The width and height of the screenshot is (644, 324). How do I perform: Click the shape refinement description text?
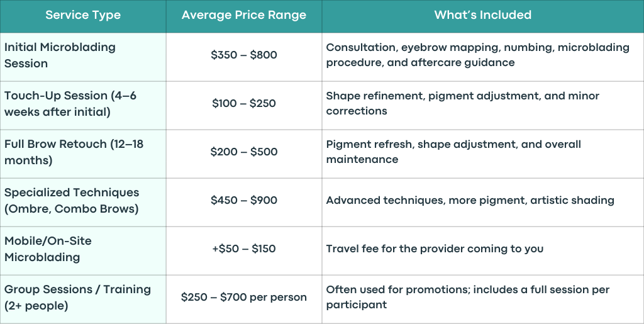coord(463,103)
